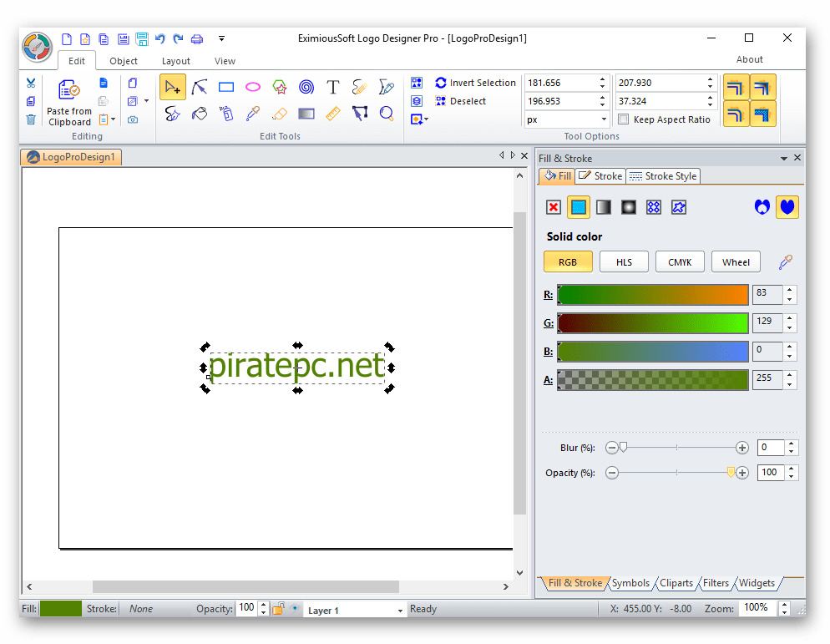Switch to the Object ribbon tab
The height and width of the screenshot is (644, 830).
123,61
